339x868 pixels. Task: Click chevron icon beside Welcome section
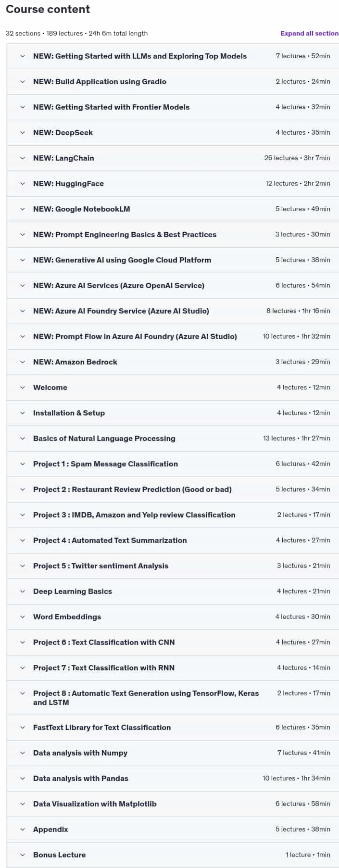[23, 388]
